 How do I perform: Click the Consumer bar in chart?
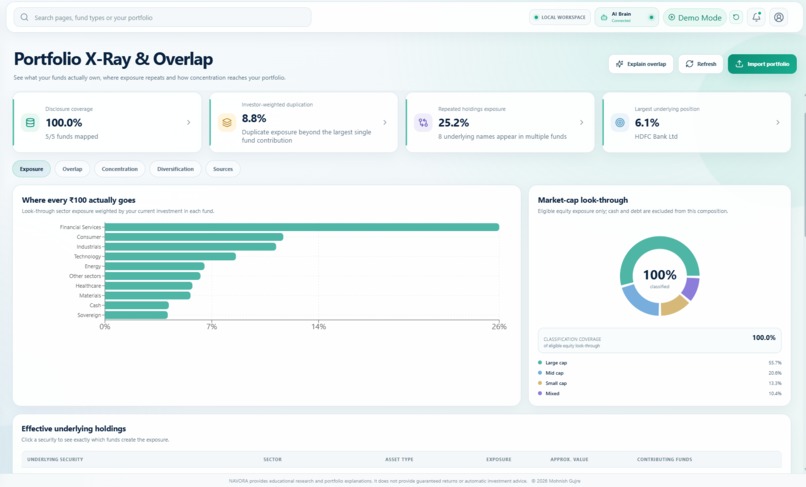(x=194, y=237)
